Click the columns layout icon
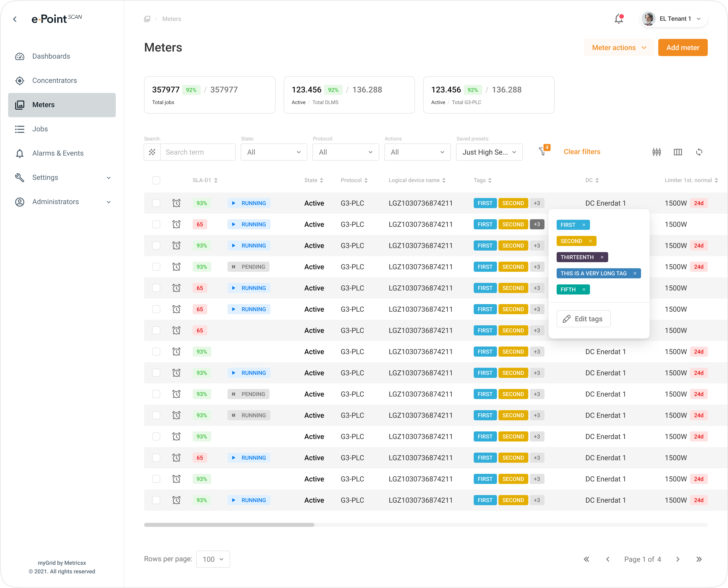The height and width of the screenshot is (588, 728). [x=678, y=152]
